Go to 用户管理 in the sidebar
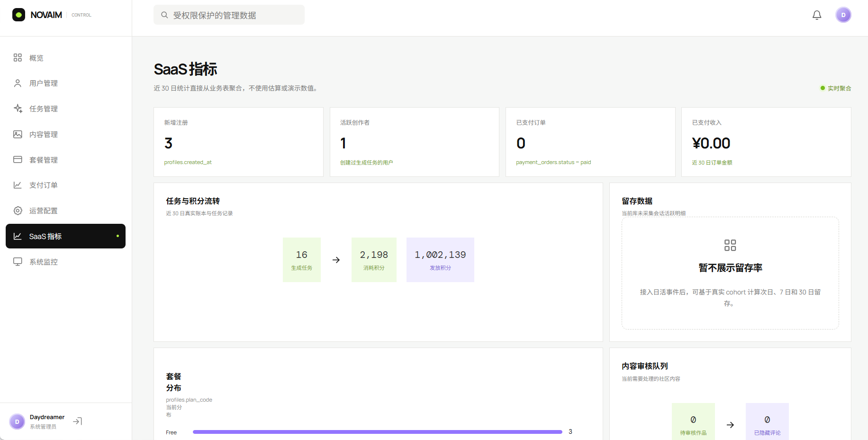This screenshot has height=440, width=868. tap(65, 83)
